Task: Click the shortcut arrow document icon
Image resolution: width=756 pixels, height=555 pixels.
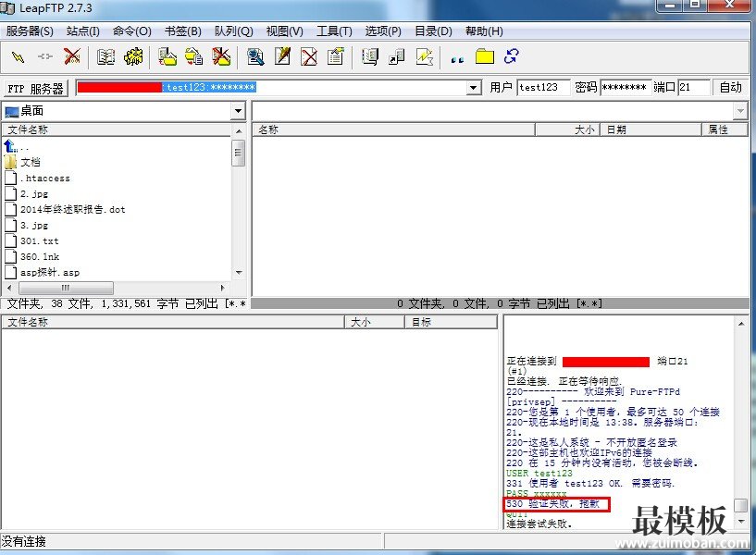Action: point(397,56)
